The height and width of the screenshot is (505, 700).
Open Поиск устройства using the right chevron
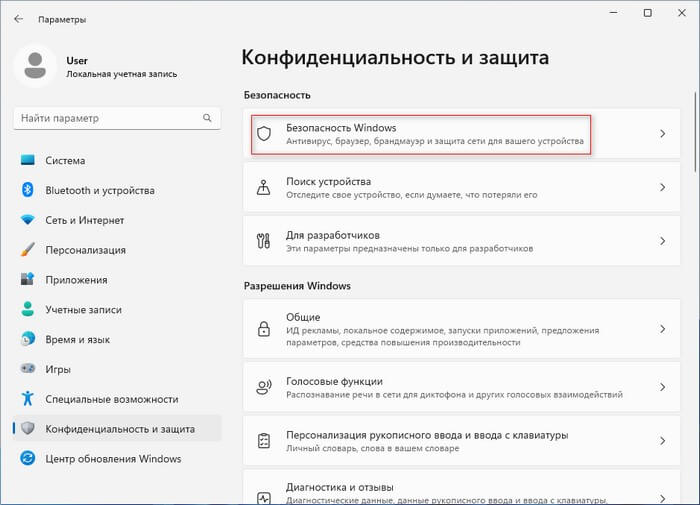tap(662, 188)
